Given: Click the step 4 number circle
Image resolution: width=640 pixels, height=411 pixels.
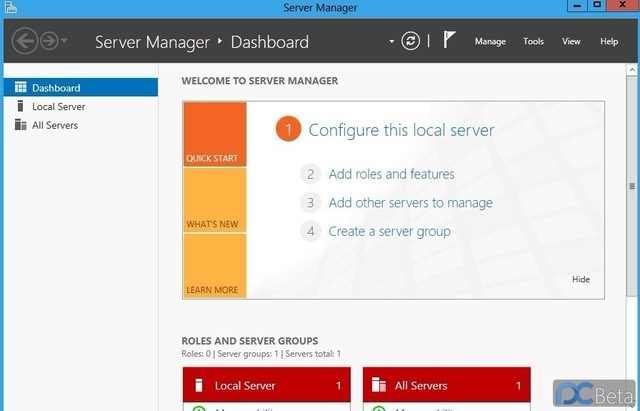Looking at the screenshot, I should coord(311,231).
